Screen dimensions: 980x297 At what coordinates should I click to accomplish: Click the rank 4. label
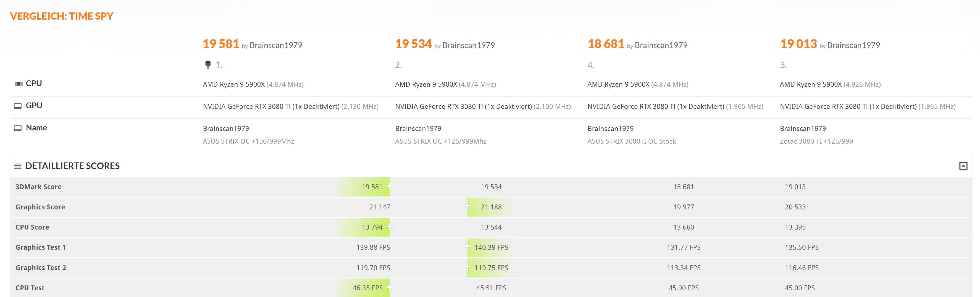point(591,65)
